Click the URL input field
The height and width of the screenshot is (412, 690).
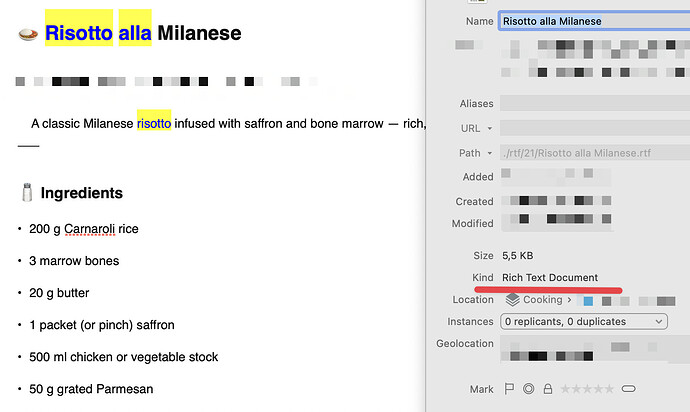tap(592, 128)
